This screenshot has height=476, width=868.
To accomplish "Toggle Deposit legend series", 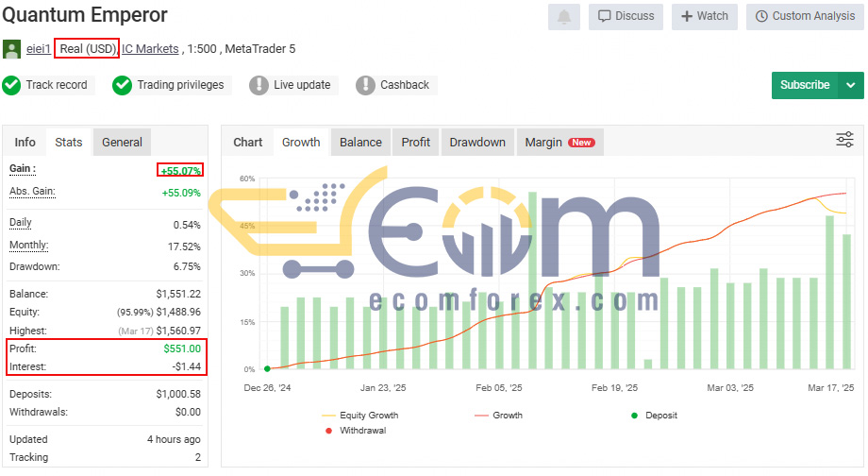I will click(655, 416).
